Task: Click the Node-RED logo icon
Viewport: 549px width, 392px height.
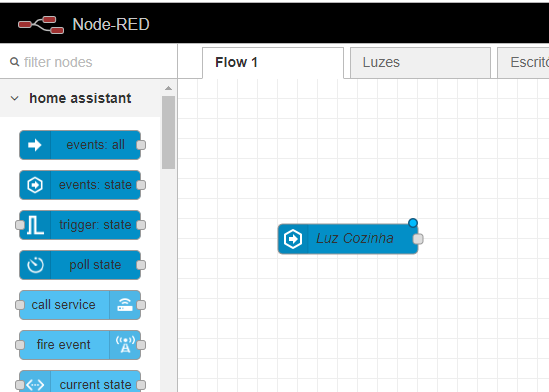Action: pyautogui.click(x=41, y=24)
